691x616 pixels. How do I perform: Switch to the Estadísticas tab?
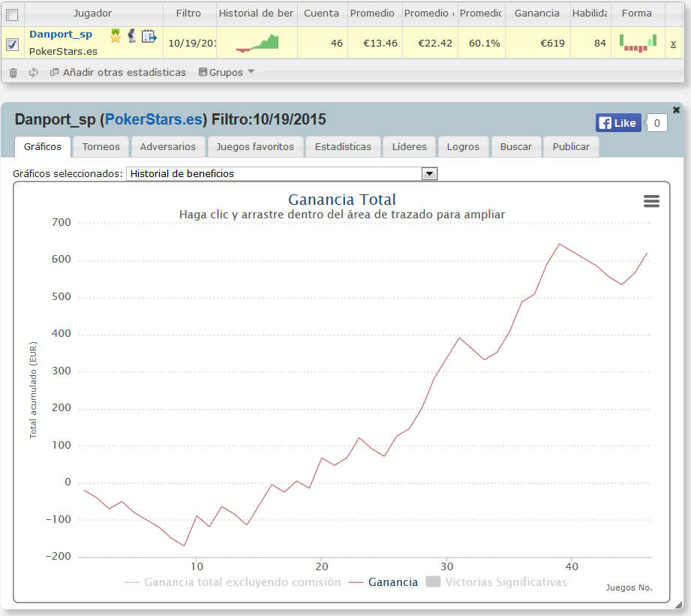343,147
